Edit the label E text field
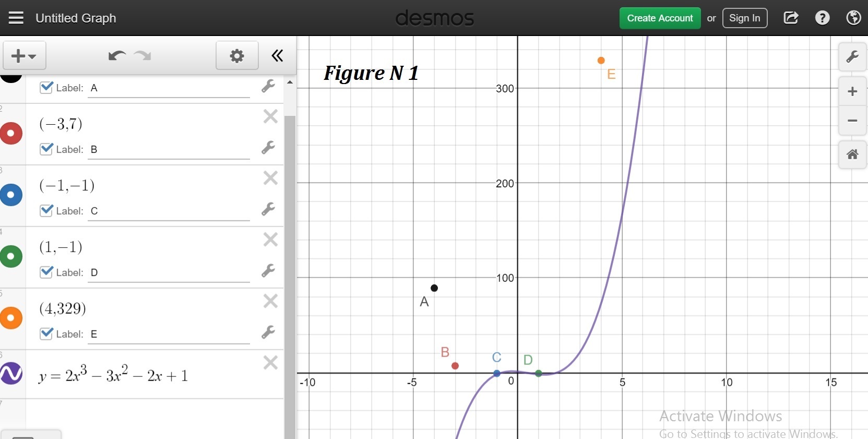Screen dimensions: 868x439 coord(169,335)
